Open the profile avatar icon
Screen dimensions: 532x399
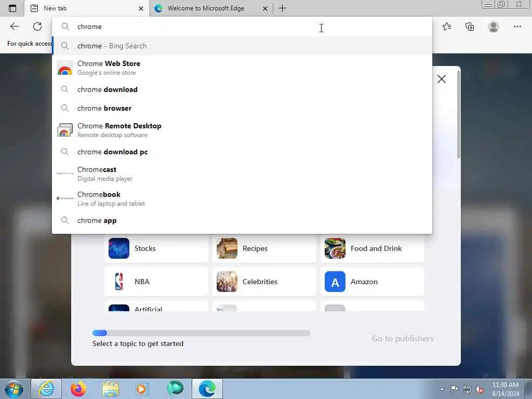(x=494, y=26)
